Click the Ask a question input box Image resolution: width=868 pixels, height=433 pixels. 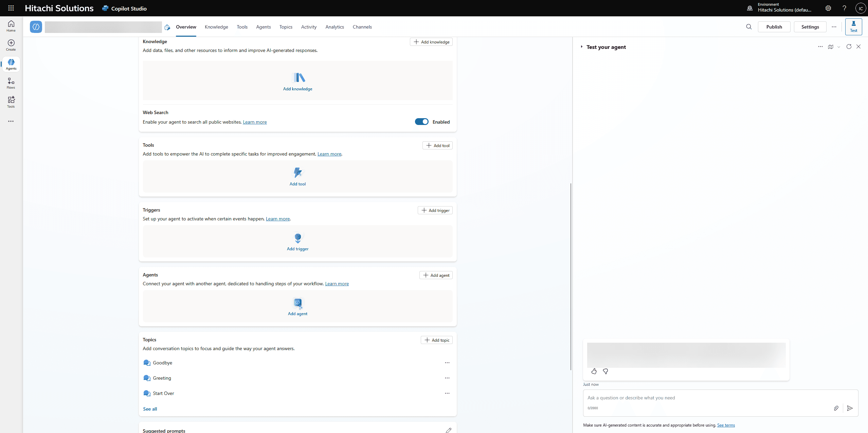[721, 403]
